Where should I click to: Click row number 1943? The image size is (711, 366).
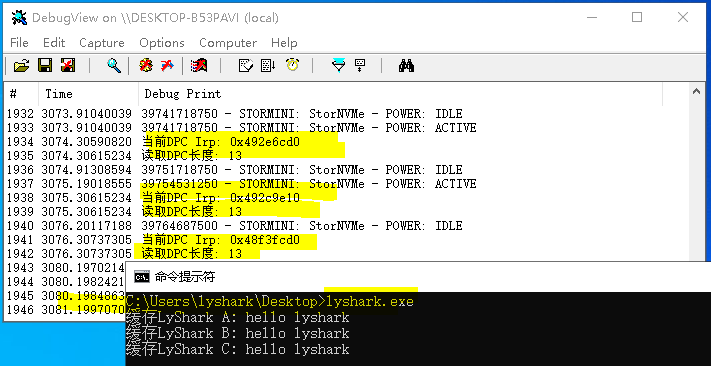coord(20,268)
